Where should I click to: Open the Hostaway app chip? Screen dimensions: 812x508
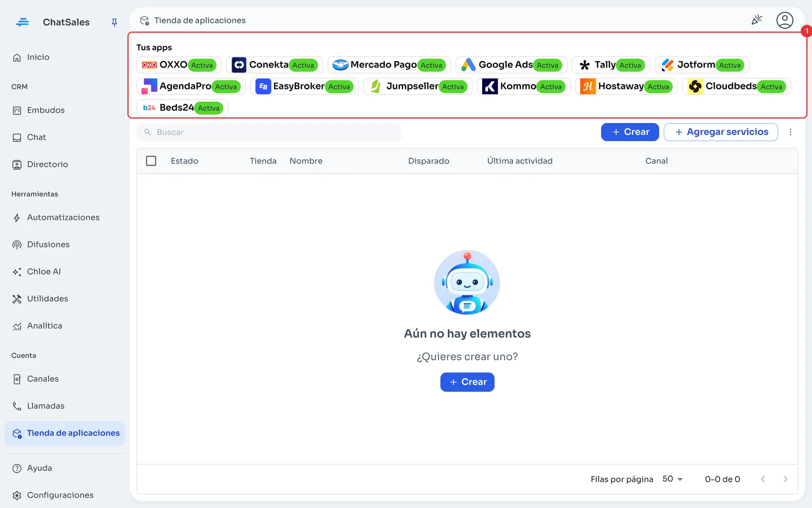(x=626, y=86)
